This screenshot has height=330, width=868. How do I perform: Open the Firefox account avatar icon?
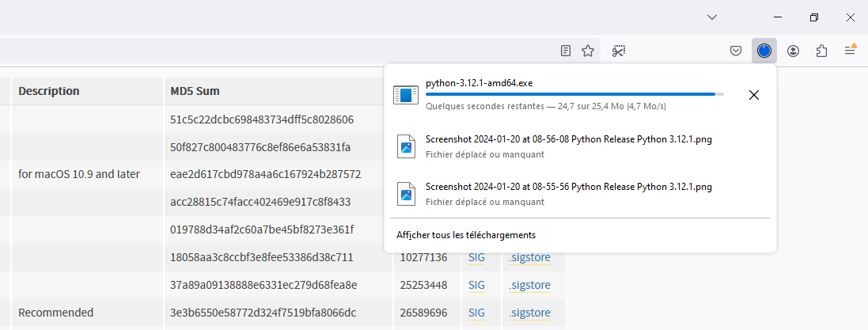click(794, 51)
